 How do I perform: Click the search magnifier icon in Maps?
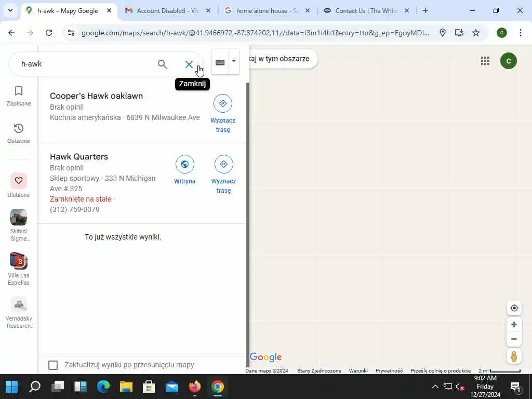coord(162,64)
